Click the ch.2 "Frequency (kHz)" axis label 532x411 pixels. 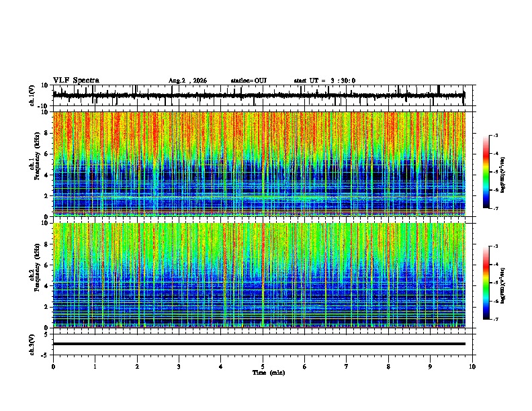(37, 267)
